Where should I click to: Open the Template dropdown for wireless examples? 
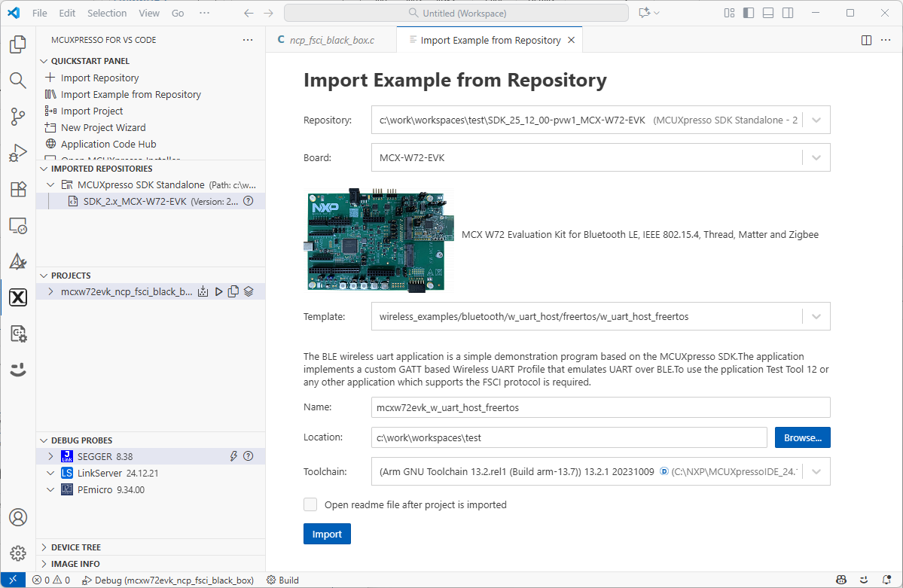pos(816,316)
